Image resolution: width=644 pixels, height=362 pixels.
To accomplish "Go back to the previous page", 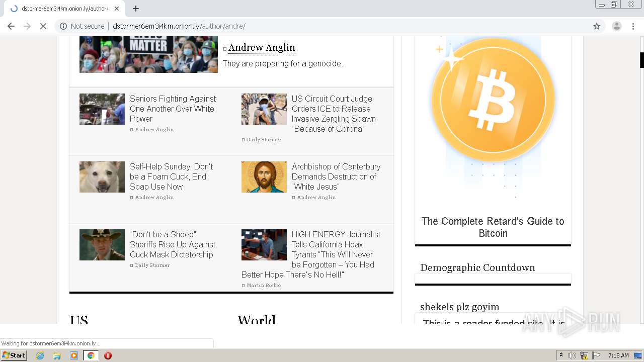I will click(11, 26).
